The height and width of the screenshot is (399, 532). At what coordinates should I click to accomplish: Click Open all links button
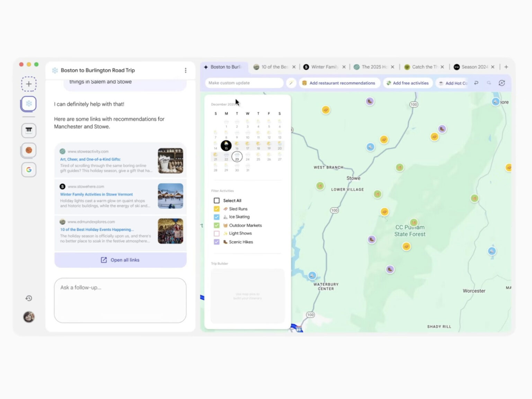120,260
